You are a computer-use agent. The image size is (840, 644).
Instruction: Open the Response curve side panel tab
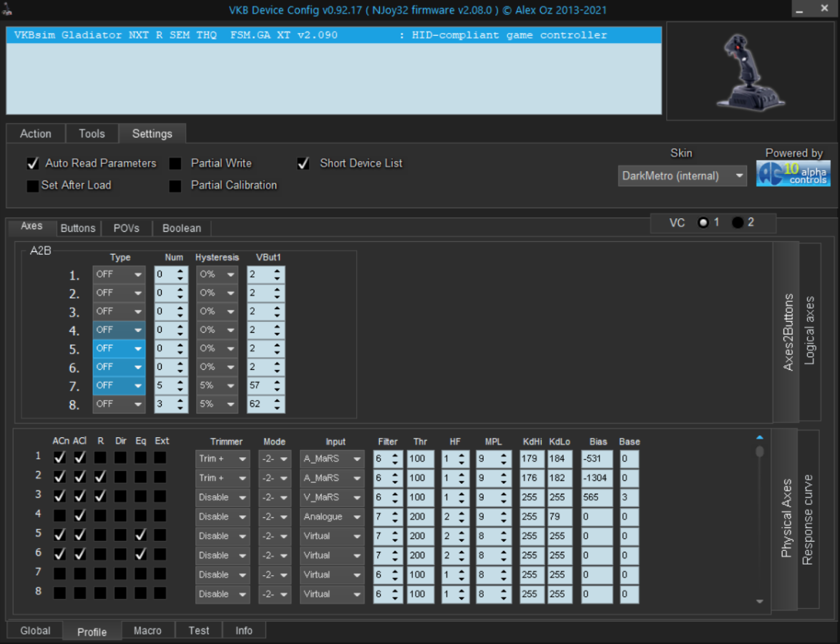pos(807,519)
